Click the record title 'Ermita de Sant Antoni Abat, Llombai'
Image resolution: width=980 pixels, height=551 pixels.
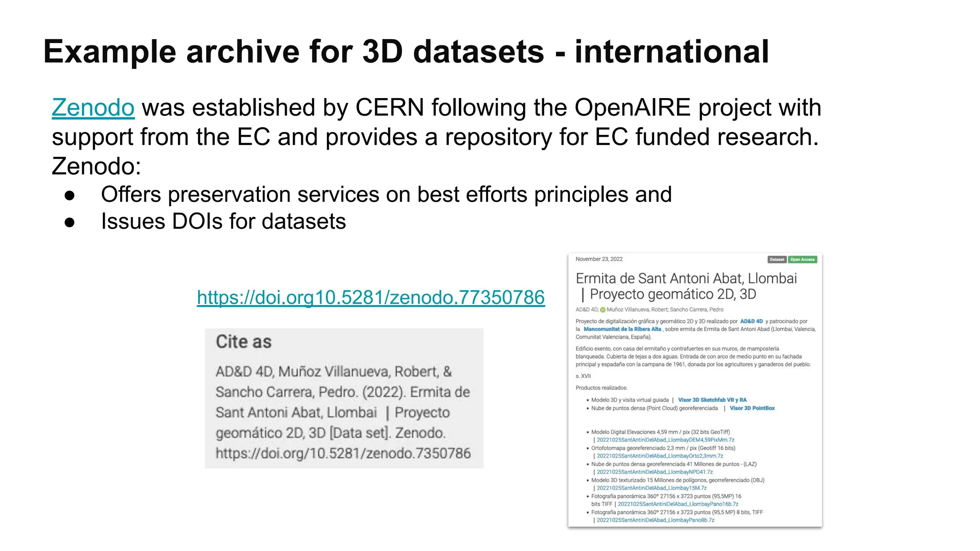[686, 278]
